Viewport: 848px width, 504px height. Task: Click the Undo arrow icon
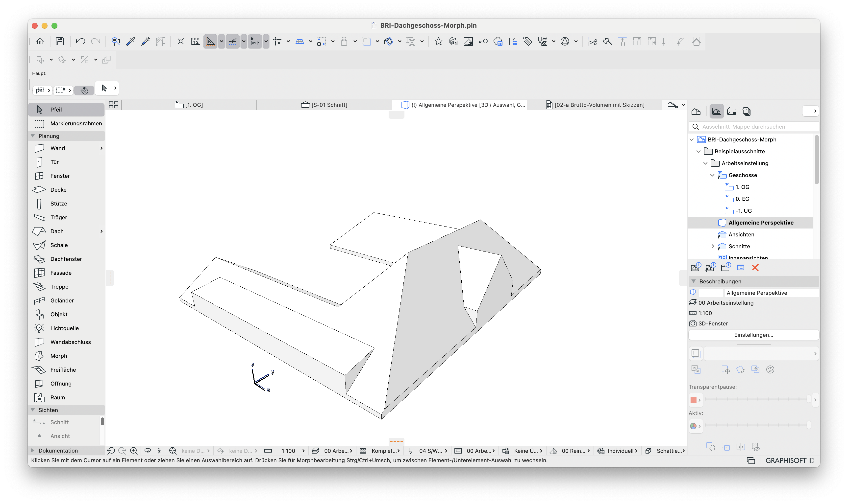tap(80, 42)
